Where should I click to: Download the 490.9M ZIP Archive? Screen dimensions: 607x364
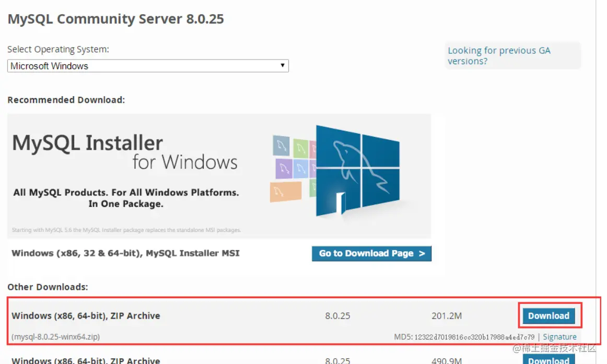tap(548, 359)
